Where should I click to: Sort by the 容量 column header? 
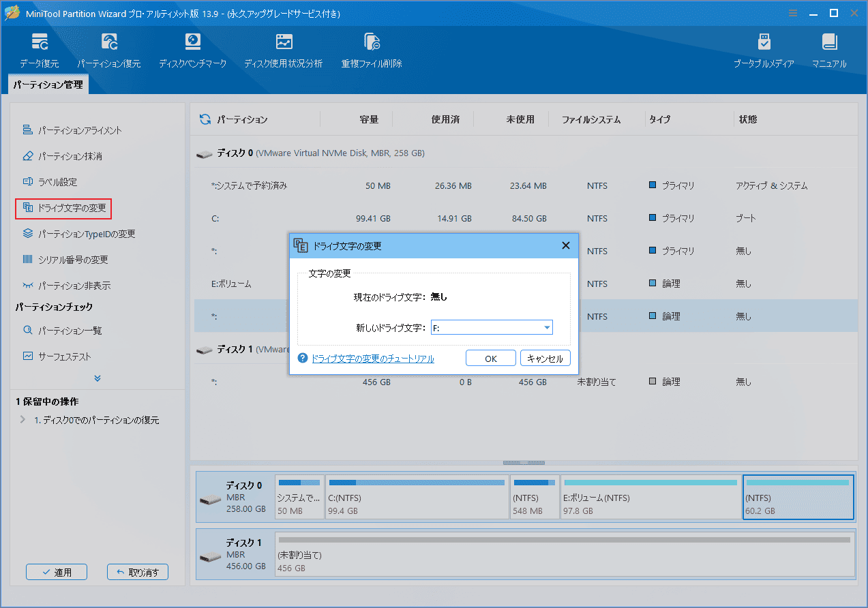tap(369, 119)
